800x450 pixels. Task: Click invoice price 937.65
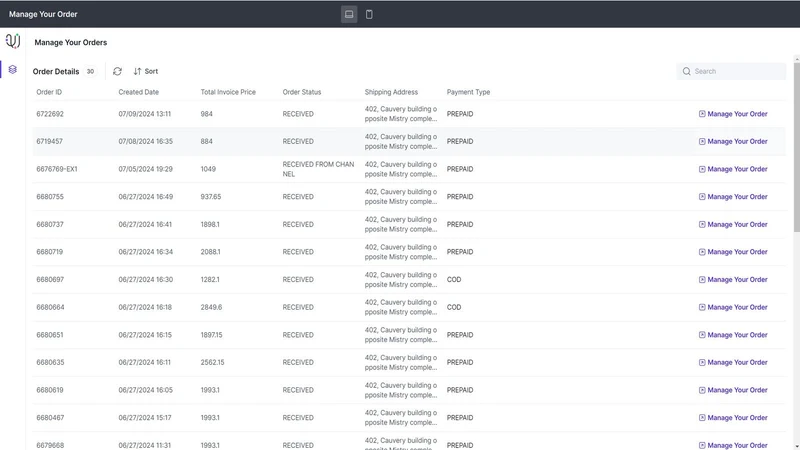point(211,196)
